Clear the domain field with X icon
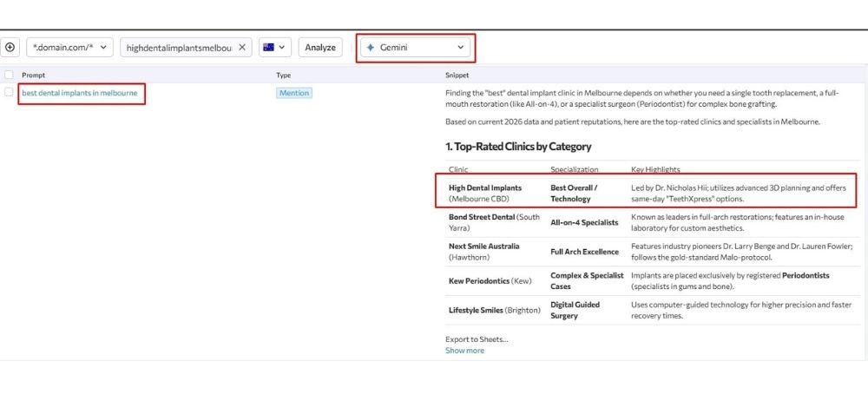This screenshot has height=401, width=868. pos(242,48)
